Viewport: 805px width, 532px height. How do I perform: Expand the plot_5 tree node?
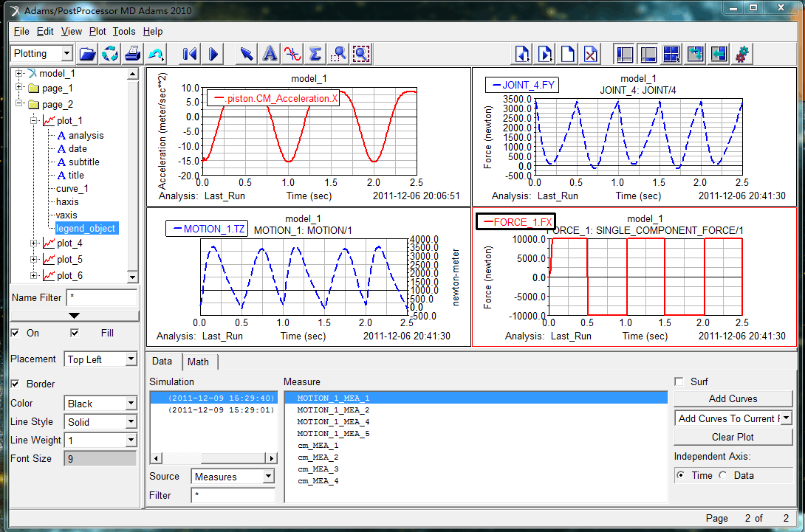point(34,260)
